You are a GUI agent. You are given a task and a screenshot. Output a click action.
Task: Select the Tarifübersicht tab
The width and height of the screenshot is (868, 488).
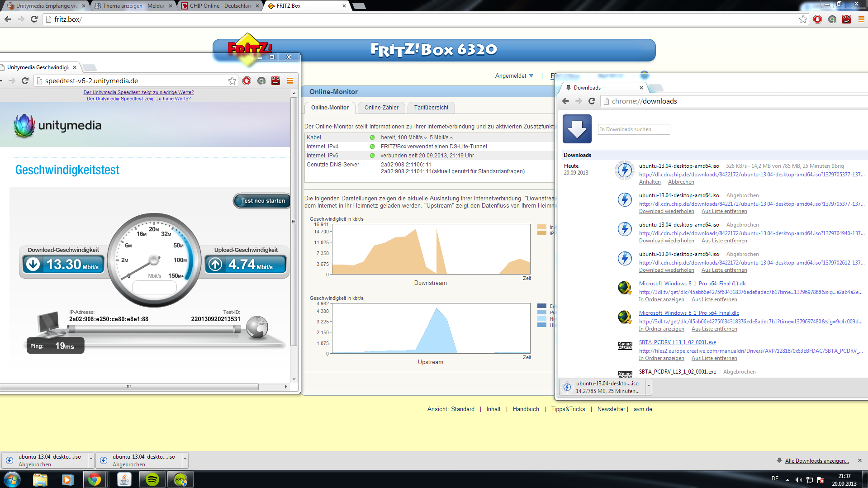pyautogui.click(x=431, y=108)
